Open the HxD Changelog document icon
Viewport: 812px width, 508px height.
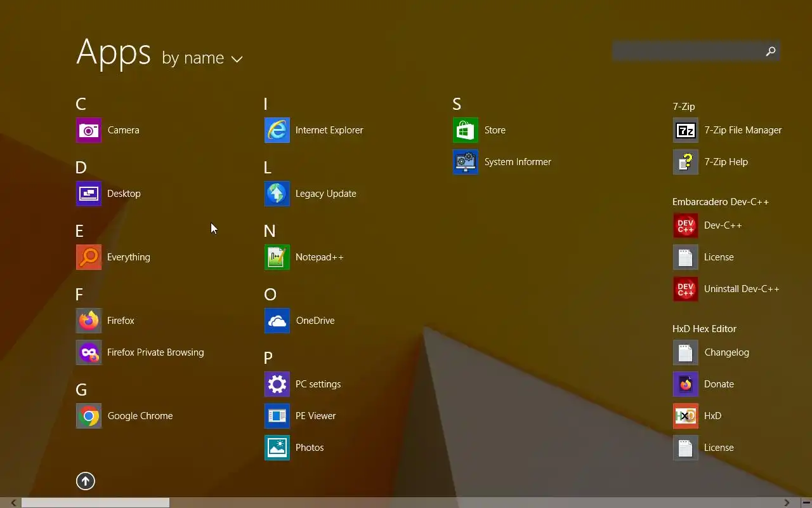pyautogui.click(x=686, y=352)
